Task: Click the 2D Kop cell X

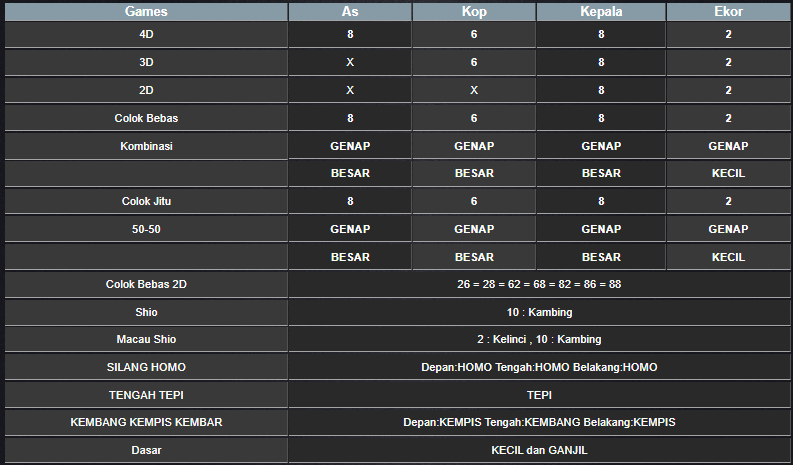Action: pos(474,90)
